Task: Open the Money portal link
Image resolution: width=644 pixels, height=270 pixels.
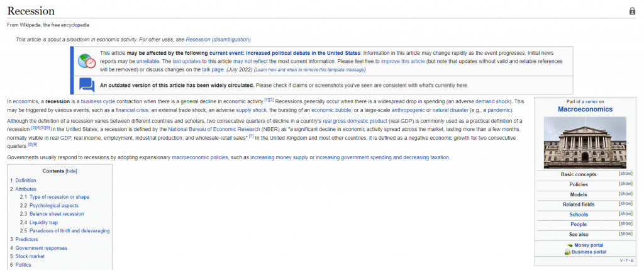Action: tap(589, 245)
